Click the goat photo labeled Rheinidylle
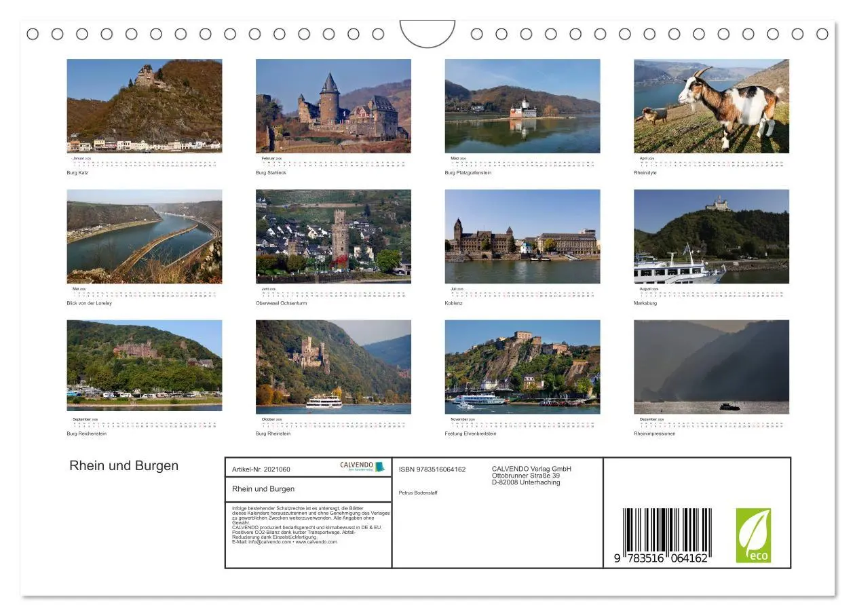 pos(711,105)
